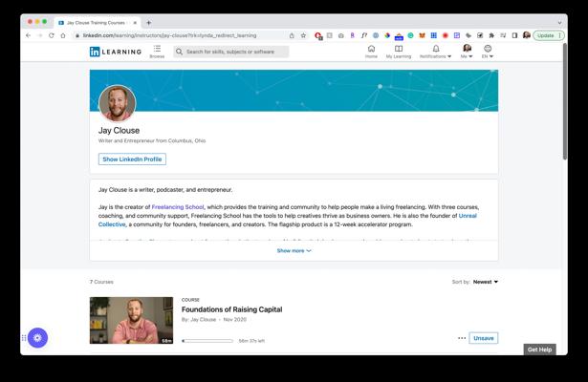588x382 pixels.
Task: Open Foundations of Raising Capital course thumbnail
Action: [131, 320]
